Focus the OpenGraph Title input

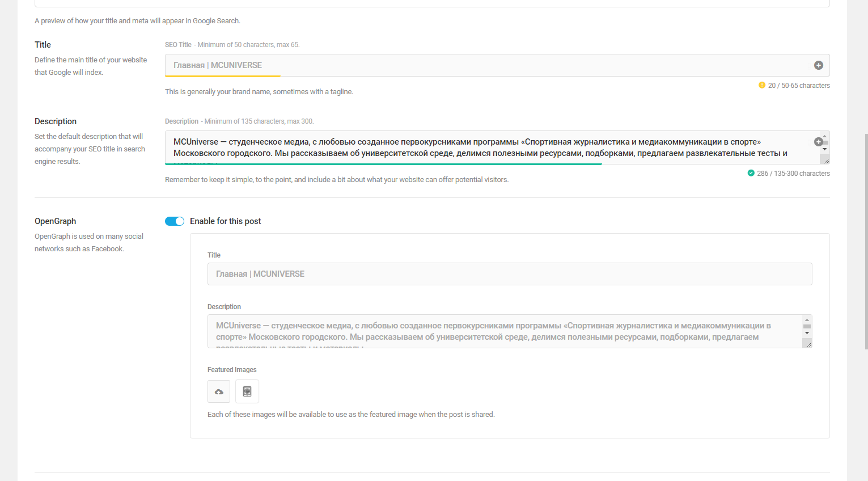click(x=510, y=274)
